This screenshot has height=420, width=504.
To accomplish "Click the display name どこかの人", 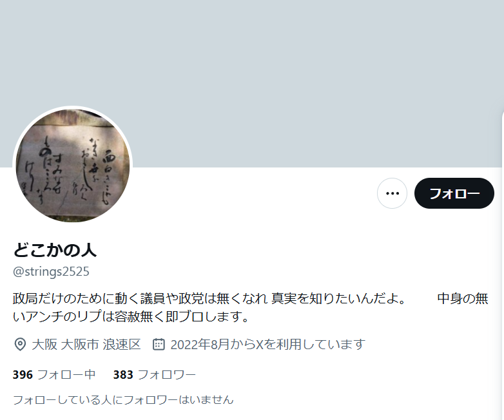I will 55,250.
